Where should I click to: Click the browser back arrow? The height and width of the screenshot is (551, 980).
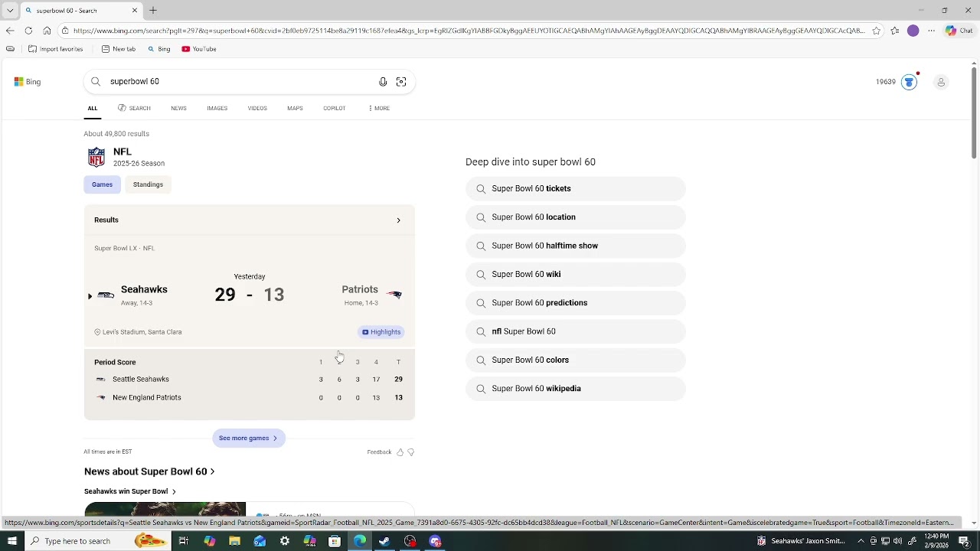tap(10, 31)
